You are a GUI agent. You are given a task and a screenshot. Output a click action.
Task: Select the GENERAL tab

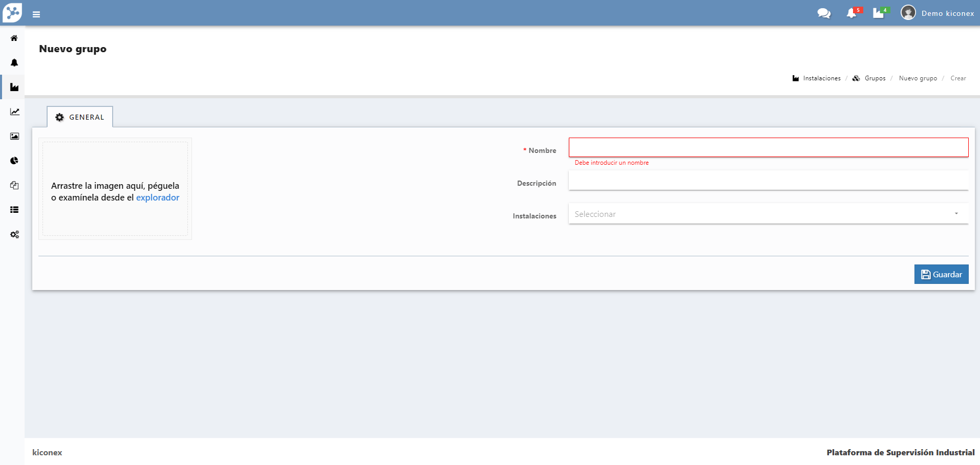[80, 117]
